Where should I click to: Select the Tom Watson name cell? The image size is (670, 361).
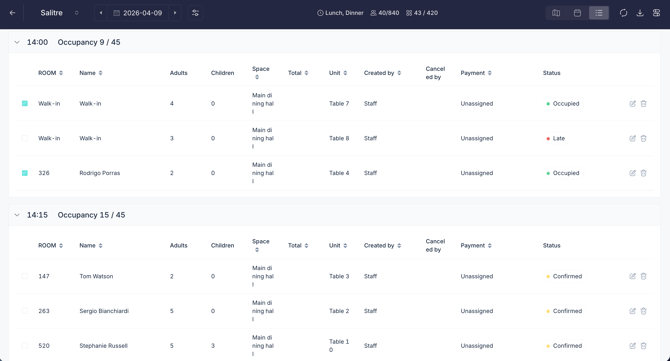point(96,276)
